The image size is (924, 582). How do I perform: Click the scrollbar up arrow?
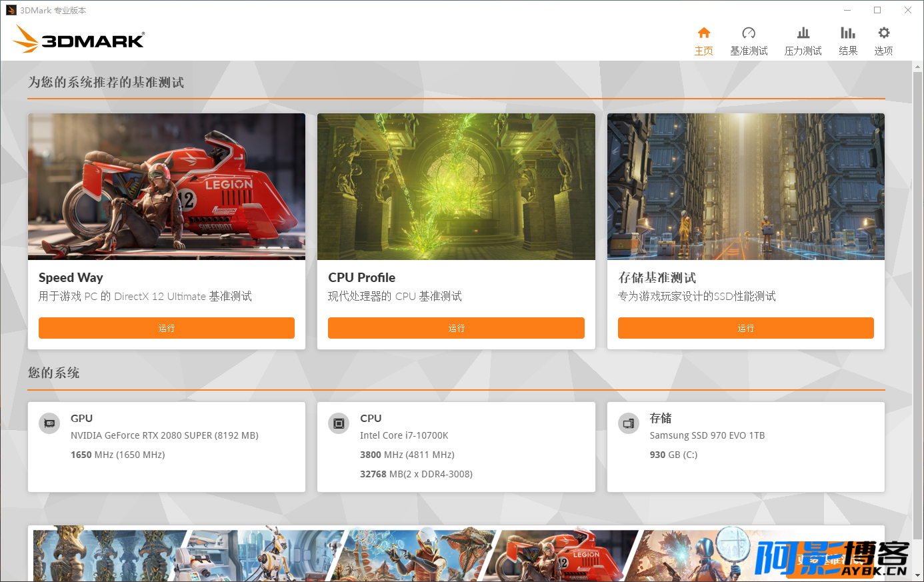918,67
